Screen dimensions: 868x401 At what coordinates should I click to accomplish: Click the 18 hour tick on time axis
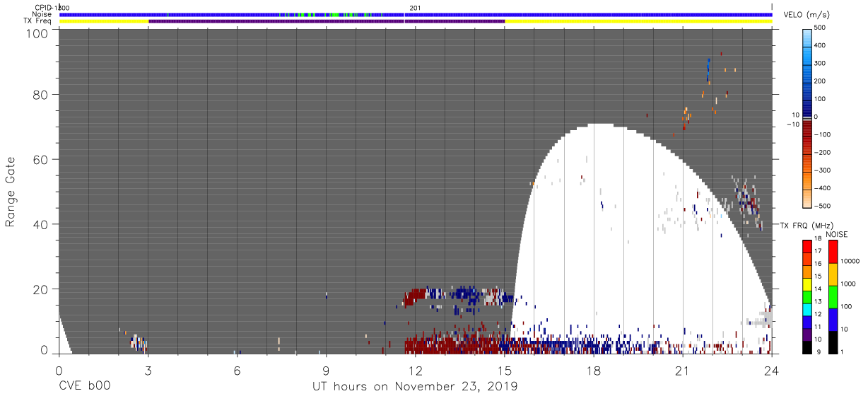593,370
